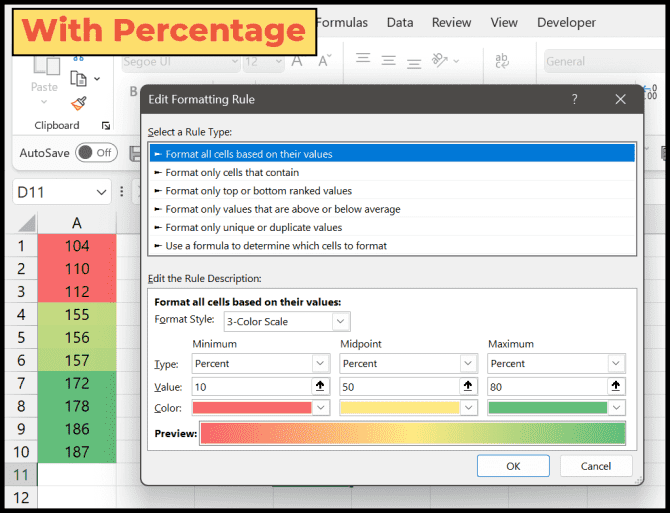Open the Clipboard dialog launcher icon
The width and height of the screenshot is (670, 513).
coord(106,126)
